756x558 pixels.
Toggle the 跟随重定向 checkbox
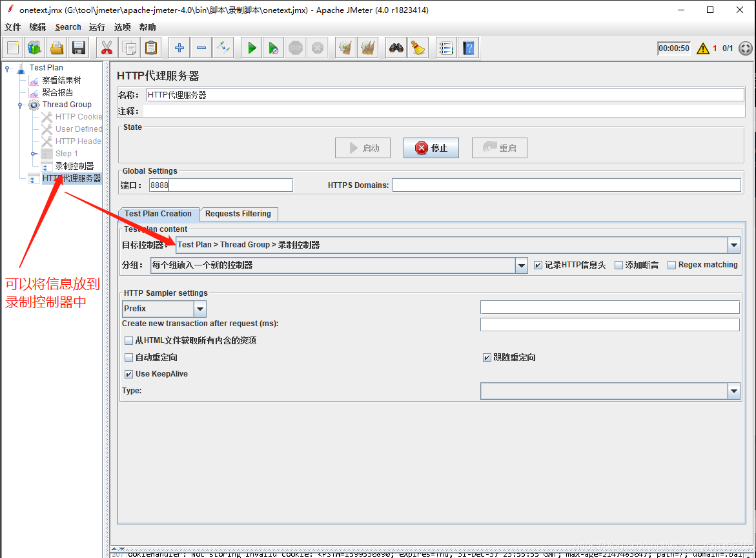coord(487,357)
